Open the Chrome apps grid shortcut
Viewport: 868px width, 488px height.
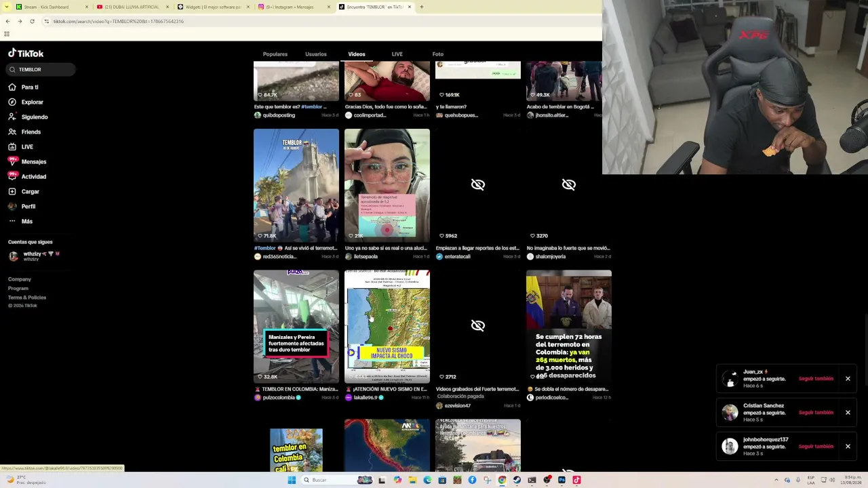pos(7,34)
